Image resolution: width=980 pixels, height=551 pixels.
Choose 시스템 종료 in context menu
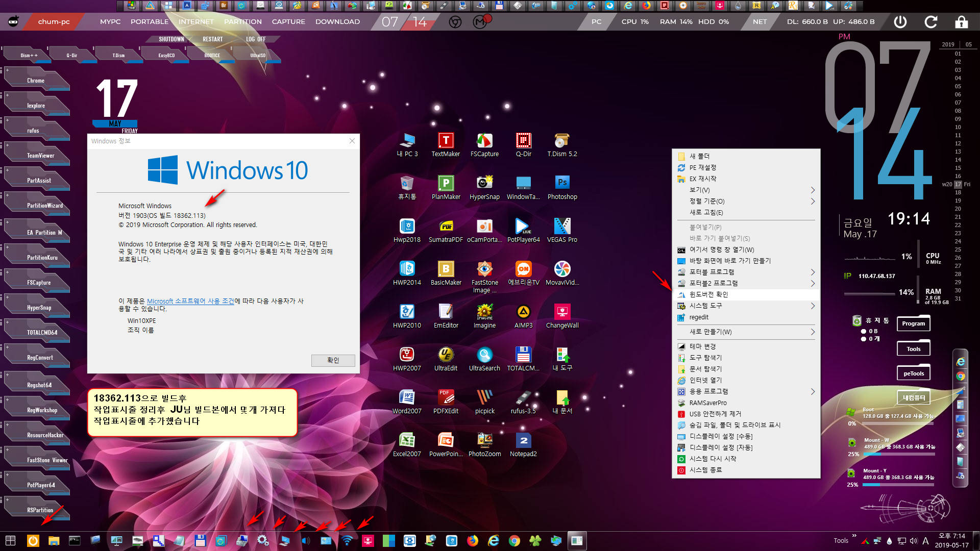click(746, 470)
